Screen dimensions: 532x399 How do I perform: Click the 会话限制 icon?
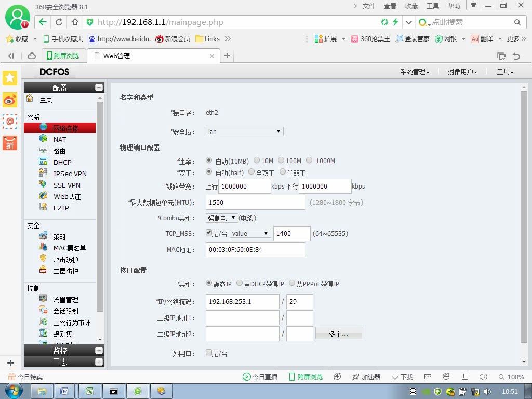tap(43, 310)
